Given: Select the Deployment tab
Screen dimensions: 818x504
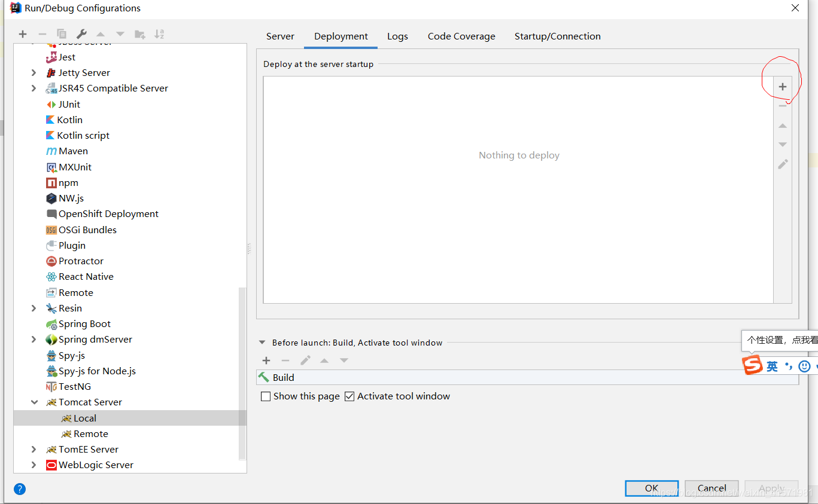Looking at the screenshot, I should (x=341, y=36).
